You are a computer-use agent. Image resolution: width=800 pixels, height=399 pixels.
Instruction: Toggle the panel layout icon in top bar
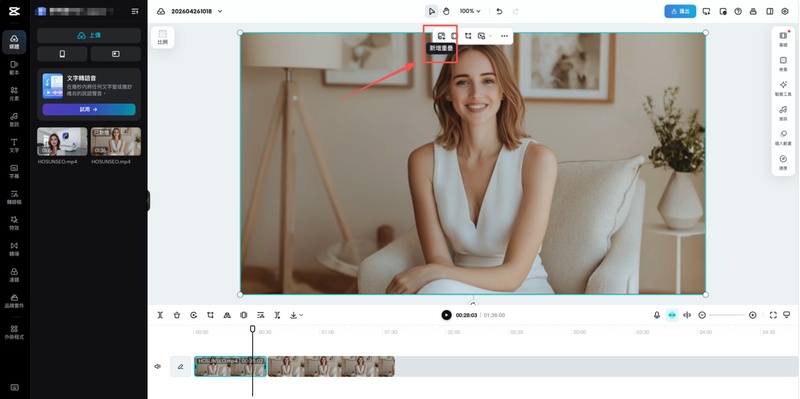769,11
